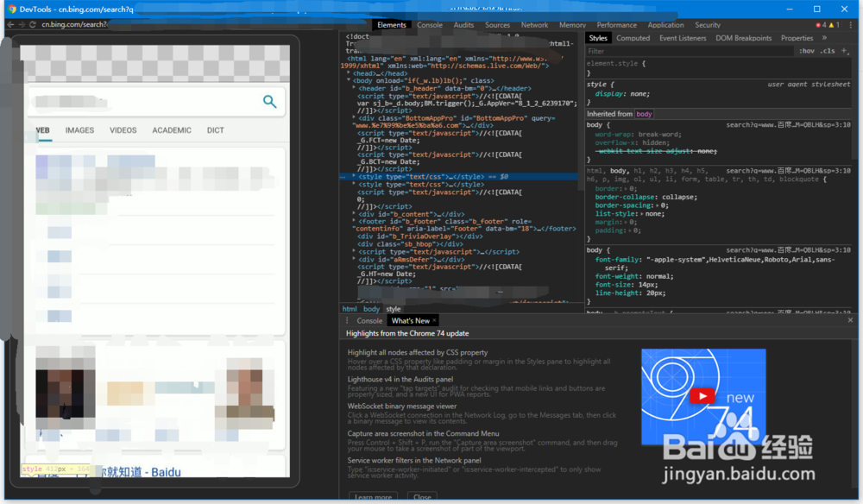The image size is (863, 504).
Task: Open the Performance panel tab
Action: (616, 25)
